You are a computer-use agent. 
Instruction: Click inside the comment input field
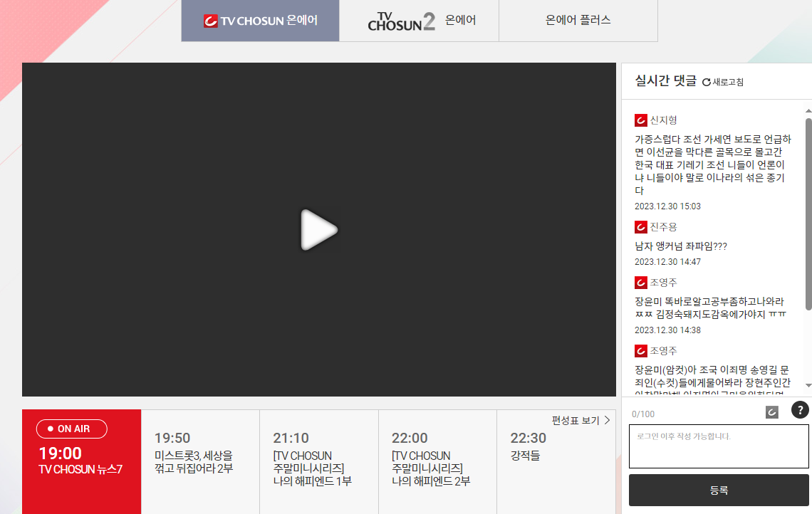718,446
